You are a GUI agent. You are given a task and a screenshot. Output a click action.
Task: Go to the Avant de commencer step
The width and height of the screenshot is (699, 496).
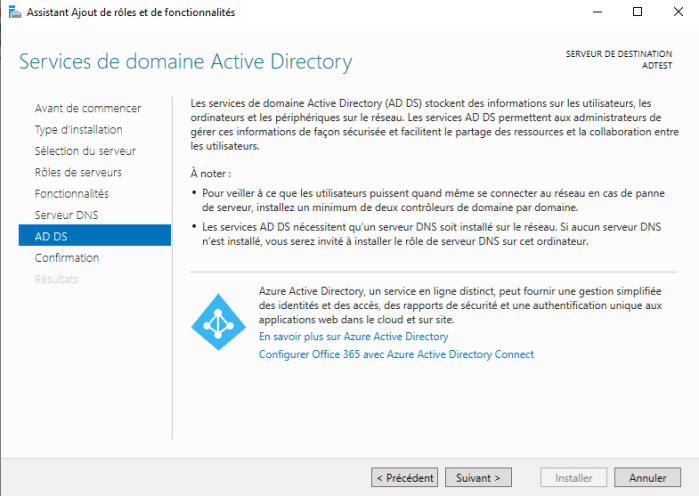[88, 108]
